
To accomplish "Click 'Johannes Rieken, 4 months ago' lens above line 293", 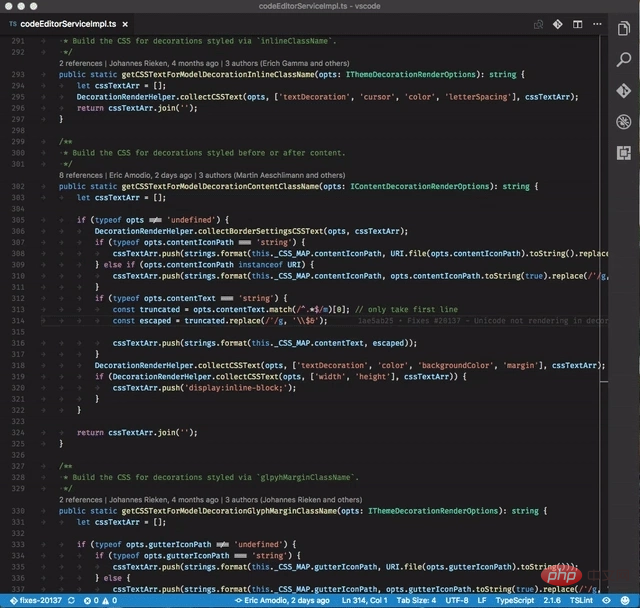I will point(164,63).
